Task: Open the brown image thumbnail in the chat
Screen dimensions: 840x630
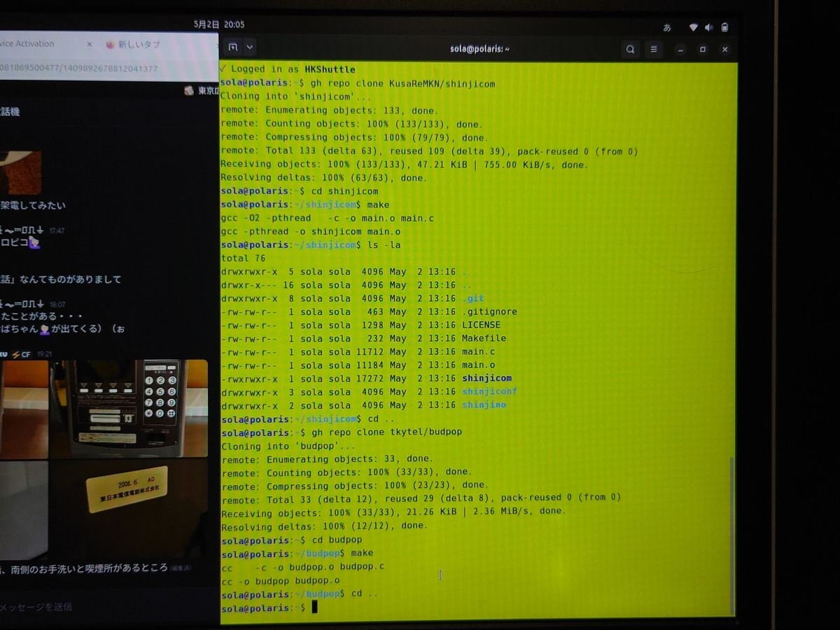Action: [21, 172]
